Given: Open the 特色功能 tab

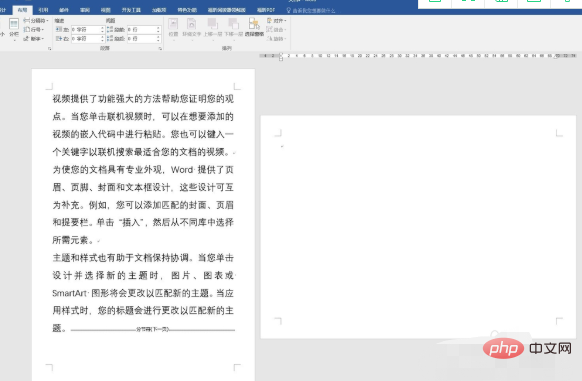Looking at the screenshot, I should (187, 10).
